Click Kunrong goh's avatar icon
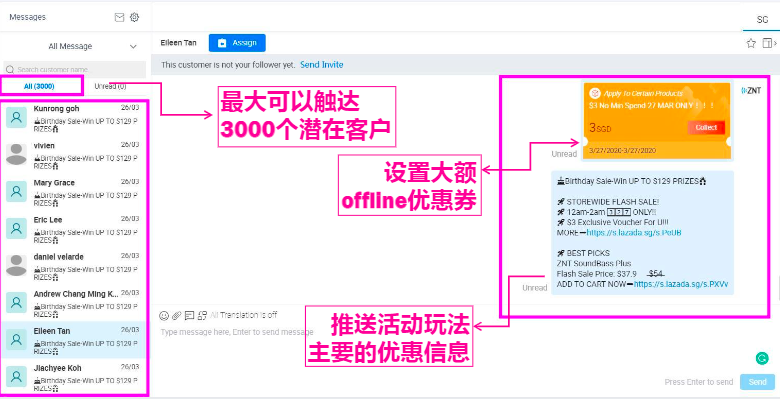Viewport: 780px width, 399px height. coord(16,117)
